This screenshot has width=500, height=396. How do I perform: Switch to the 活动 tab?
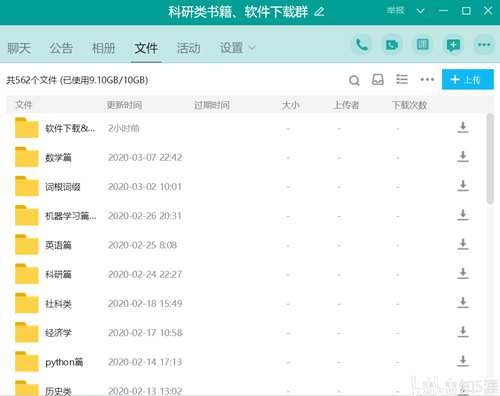pos(189,48)
